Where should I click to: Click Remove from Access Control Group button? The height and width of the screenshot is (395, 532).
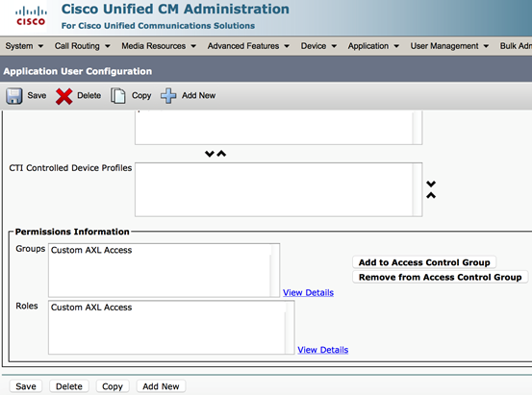(440, 277)
